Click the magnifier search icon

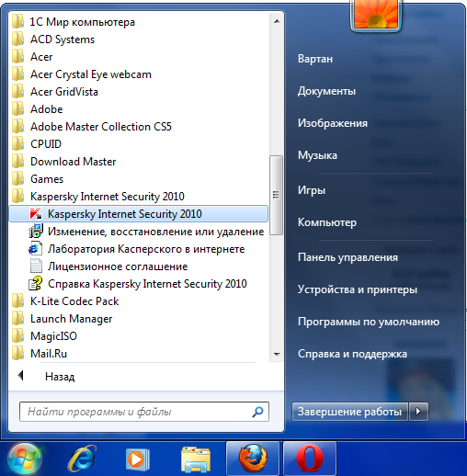point(257,412)
